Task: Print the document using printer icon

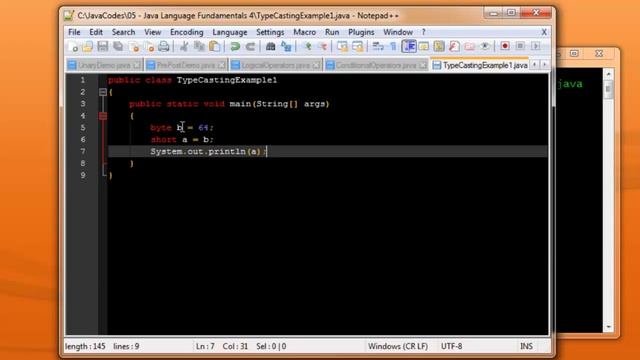Action: click(x=164, y=47)
